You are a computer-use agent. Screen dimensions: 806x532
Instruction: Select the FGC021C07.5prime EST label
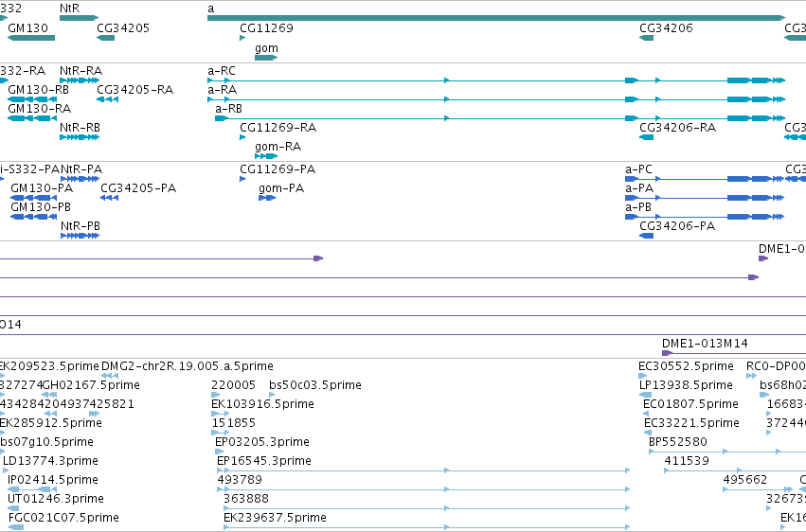coord(63,518)
